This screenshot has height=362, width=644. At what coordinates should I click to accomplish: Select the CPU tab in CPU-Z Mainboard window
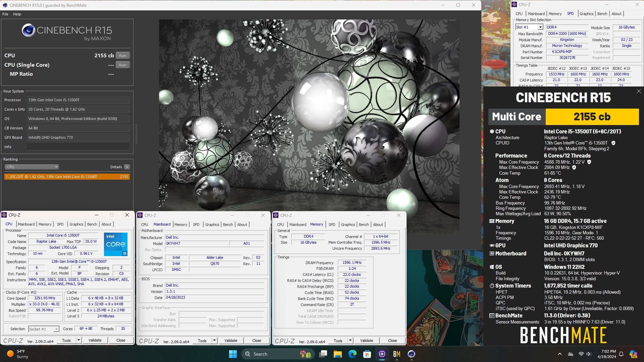tap(145, 225)
